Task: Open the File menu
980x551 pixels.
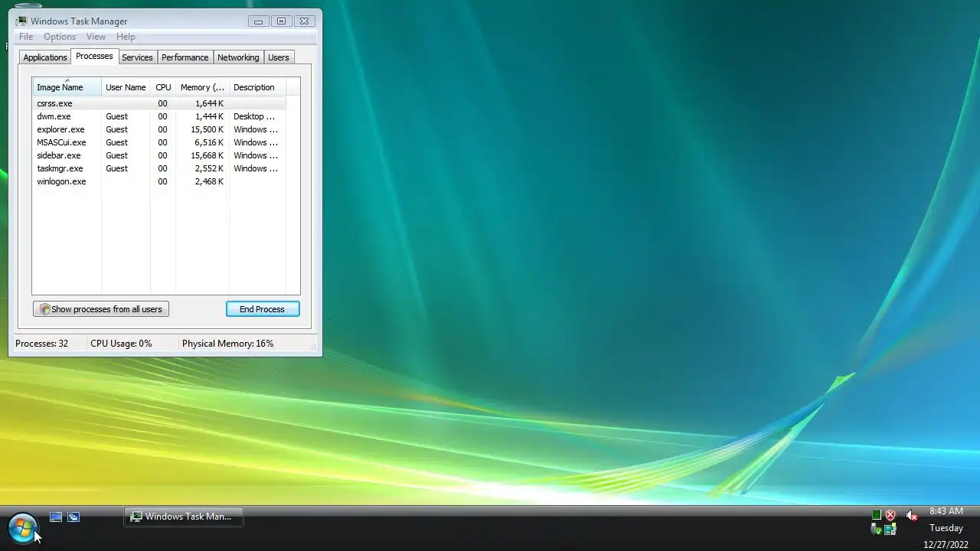Action: [26, 37]
